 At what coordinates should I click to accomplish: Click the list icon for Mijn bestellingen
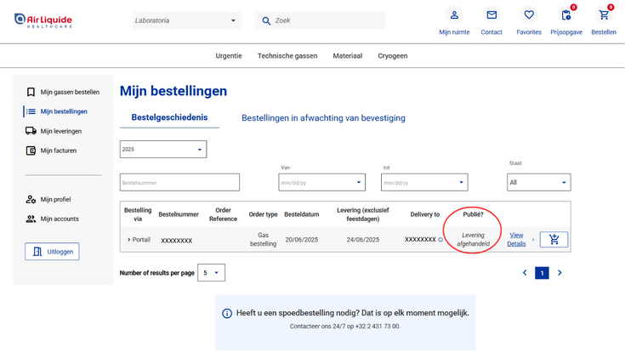(31, 111)
